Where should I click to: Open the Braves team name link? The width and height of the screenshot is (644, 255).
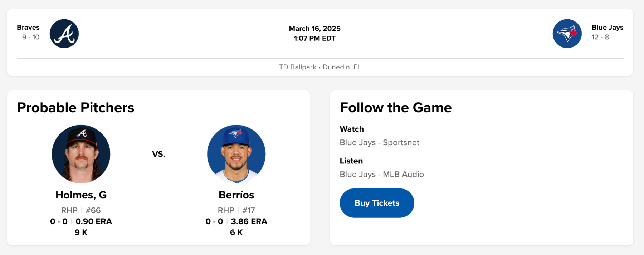coord(28,28)
